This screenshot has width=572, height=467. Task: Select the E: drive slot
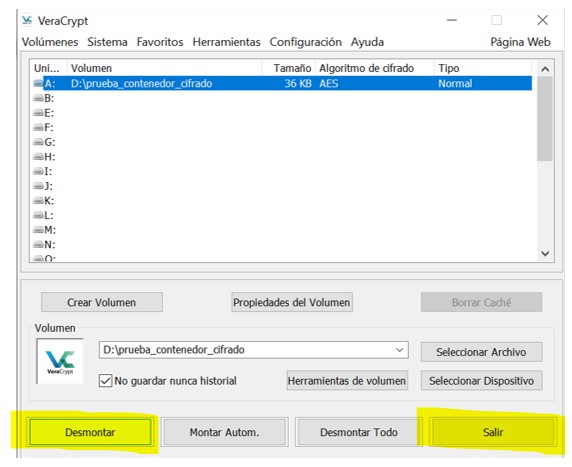tap(44, 113)
